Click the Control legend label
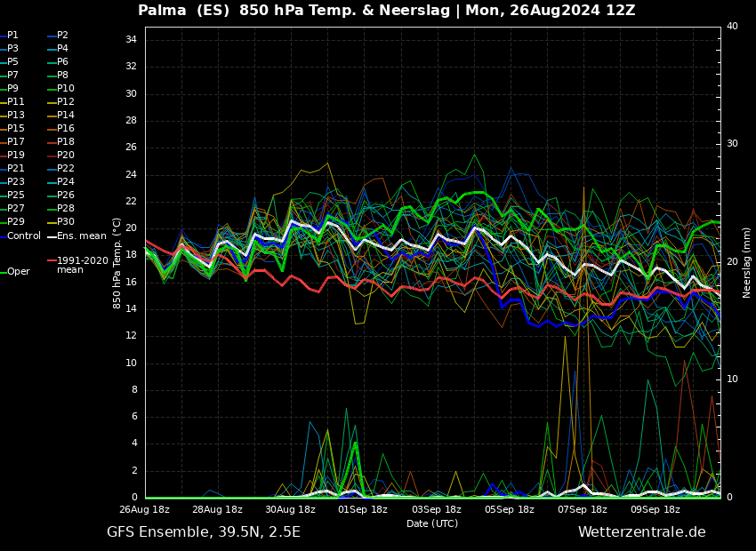The image size is (756, 551). [23, 236]
